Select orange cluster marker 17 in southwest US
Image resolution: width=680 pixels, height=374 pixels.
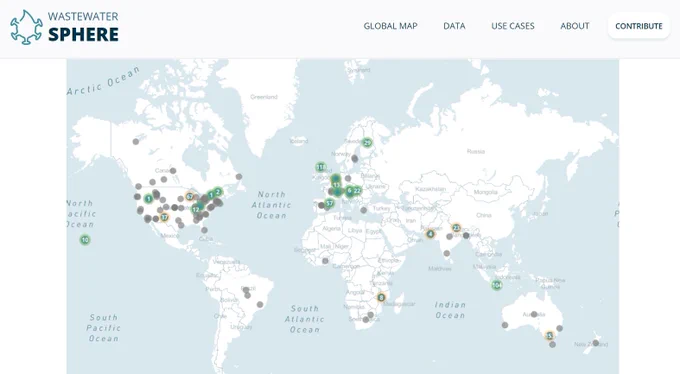click(x=164, y=217)
